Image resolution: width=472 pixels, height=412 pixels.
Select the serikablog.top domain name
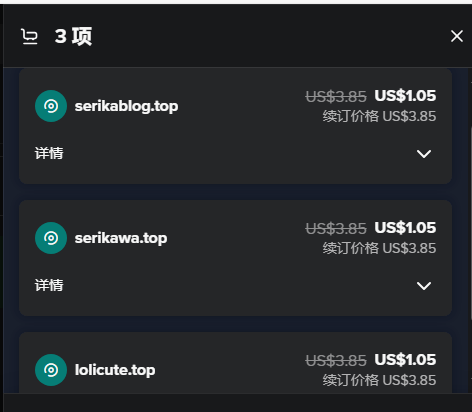click(126, 106)
